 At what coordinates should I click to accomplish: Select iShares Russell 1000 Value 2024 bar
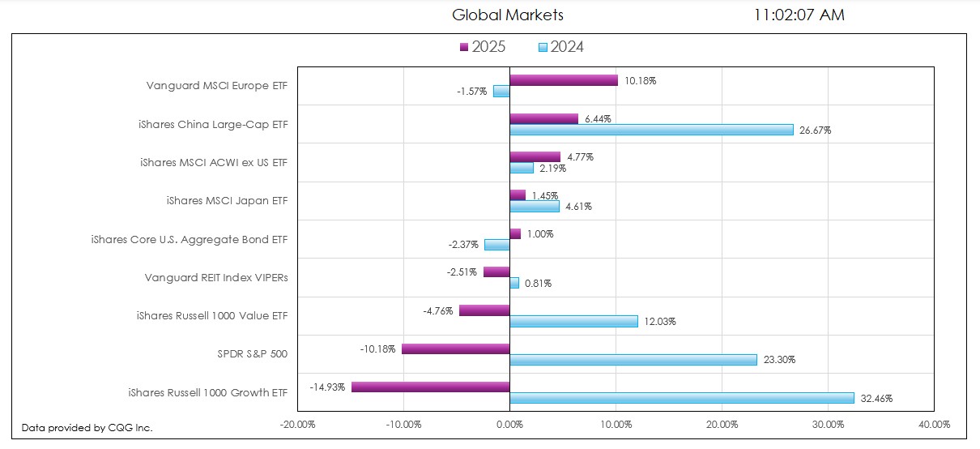(x=573, y=321)
